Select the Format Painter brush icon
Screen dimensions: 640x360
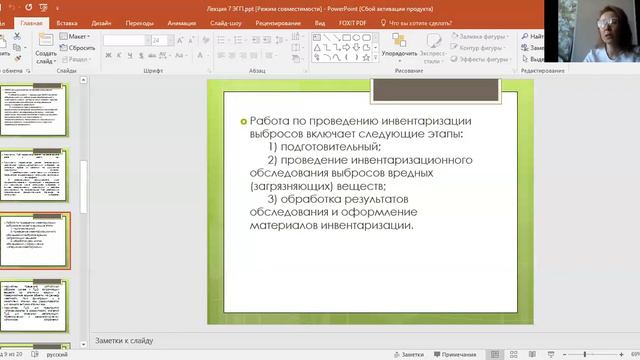tap(18, 59)
